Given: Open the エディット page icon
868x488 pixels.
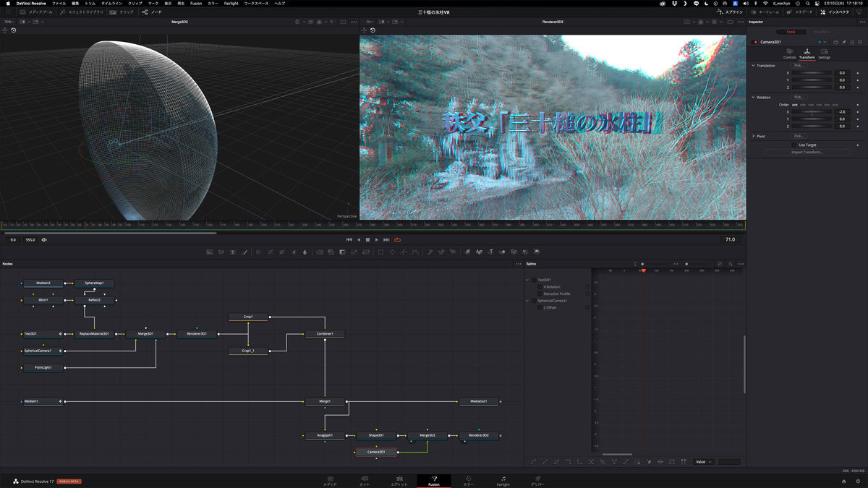Looking at the screenshot, I should 399,481.
